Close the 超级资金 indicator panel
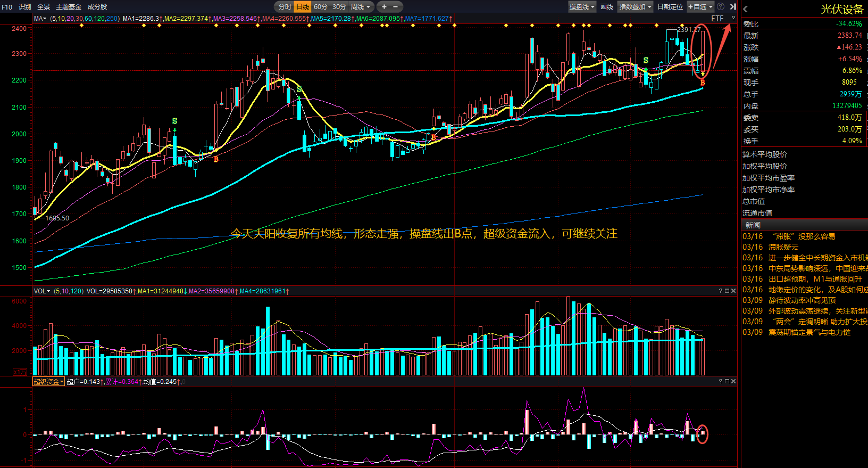 click(x=733, y=381)
